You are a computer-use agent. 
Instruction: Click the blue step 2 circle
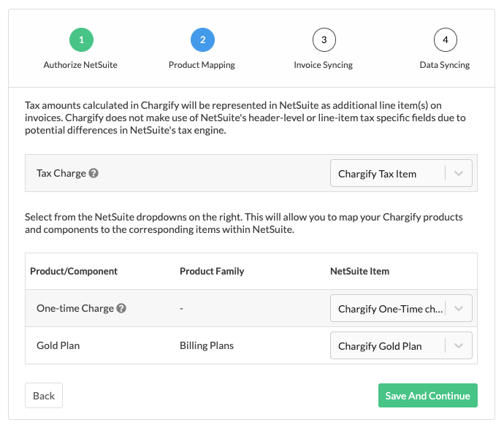[202, 40]
